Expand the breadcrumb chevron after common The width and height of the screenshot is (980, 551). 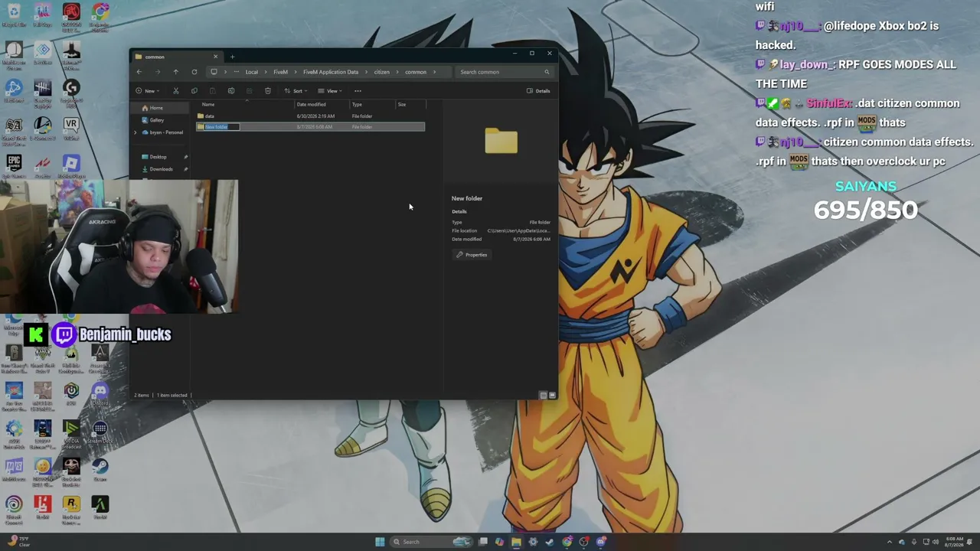click(434, 72)
